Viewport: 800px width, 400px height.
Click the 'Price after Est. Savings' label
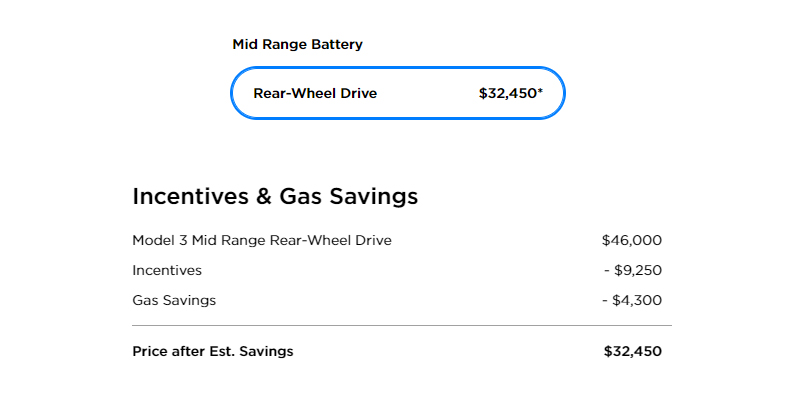coord(213,352)
